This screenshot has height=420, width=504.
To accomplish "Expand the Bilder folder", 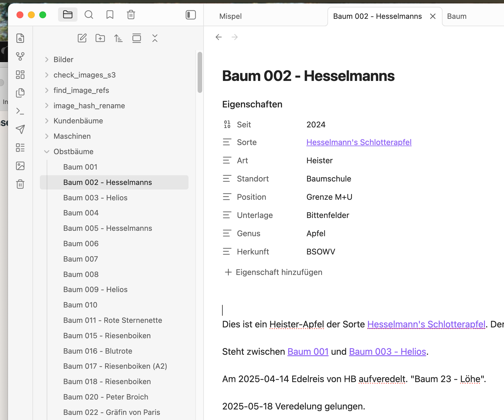I will pos(47,60).
